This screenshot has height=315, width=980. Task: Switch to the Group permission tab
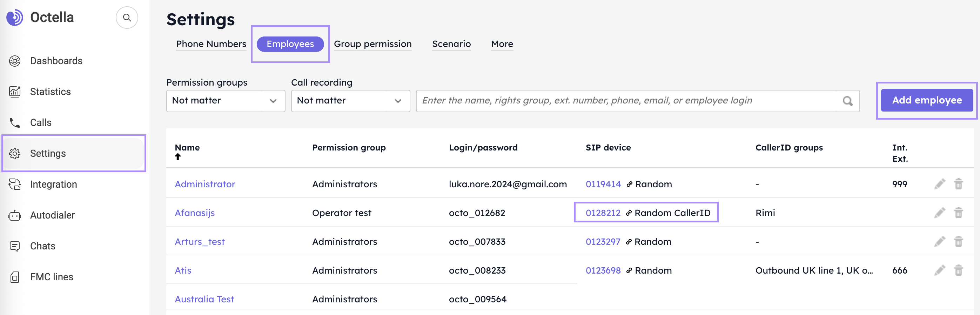(x=372, y=44)
